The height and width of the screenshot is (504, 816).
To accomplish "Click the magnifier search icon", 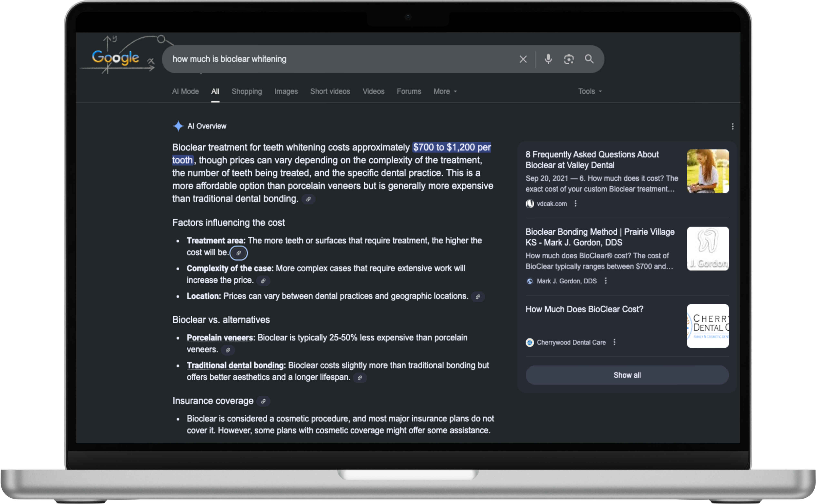I will coord(589,59).
